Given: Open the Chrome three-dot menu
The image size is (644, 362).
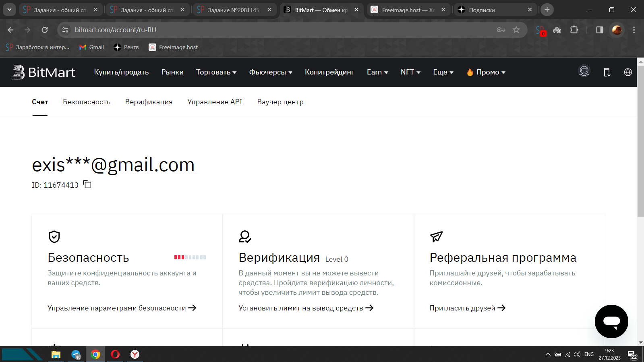Looking at the screenshot, I should (634, 30).
